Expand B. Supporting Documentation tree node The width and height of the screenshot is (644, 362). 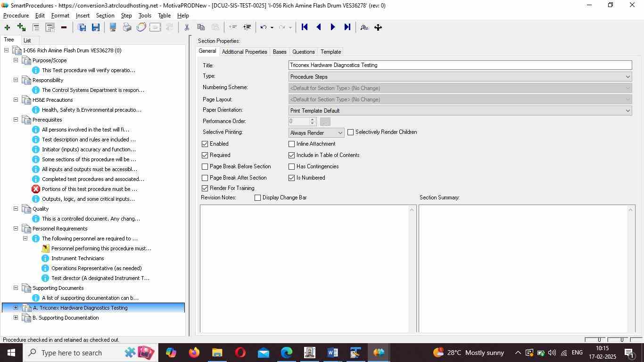click(x=16, y=318)
